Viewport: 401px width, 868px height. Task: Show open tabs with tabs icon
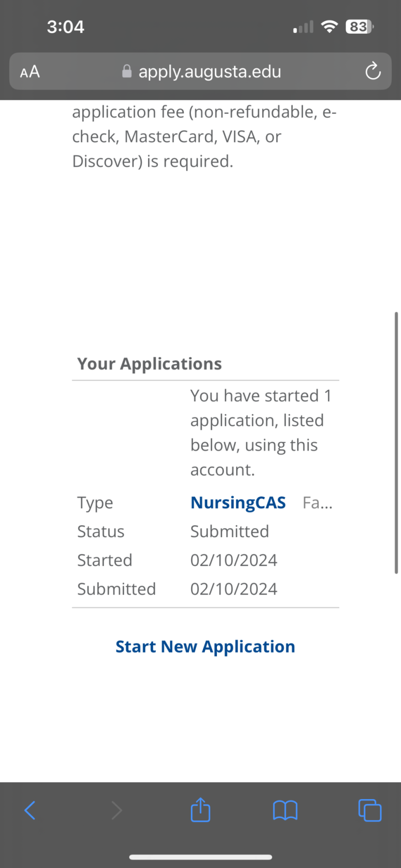click(370, 810)
